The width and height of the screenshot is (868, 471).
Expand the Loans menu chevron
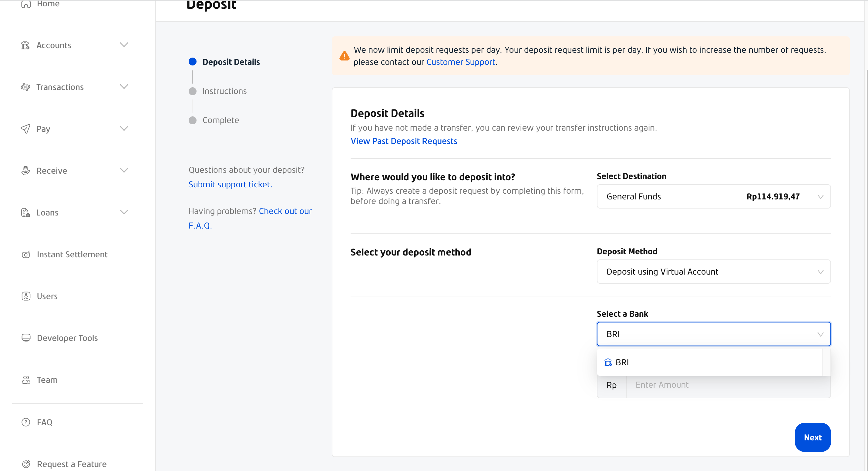coord(124,212)
